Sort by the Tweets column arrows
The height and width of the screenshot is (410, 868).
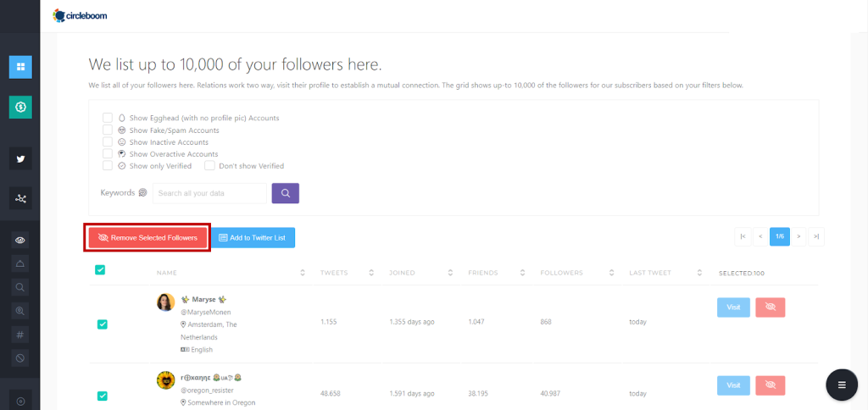371,273
